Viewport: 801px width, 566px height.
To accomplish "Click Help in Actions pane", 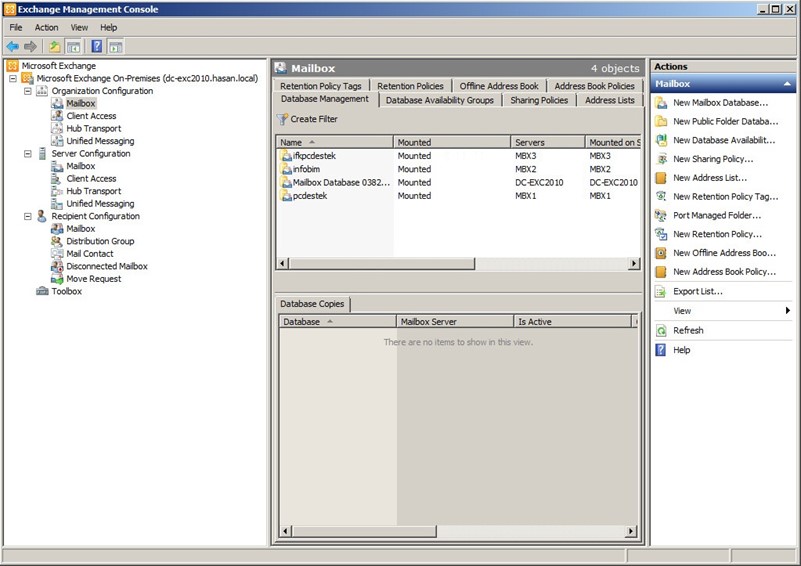I will pos(681,350).
